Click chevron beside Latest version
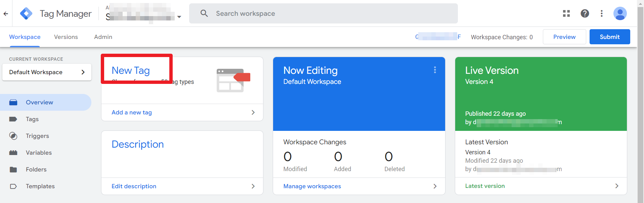The height and width of the screenshot is (203, 644). (617, 186)
